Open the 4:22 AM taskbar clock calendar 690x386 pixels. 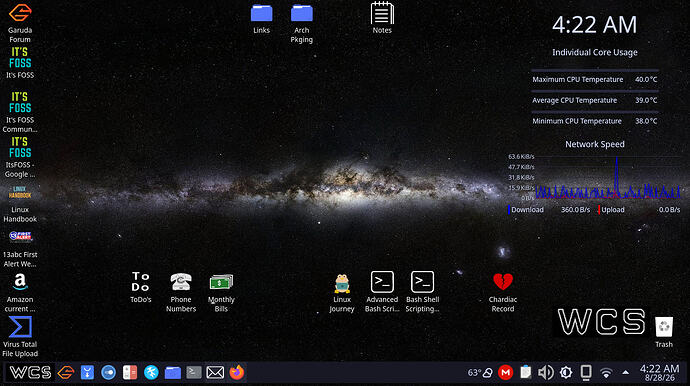[659, 373]
